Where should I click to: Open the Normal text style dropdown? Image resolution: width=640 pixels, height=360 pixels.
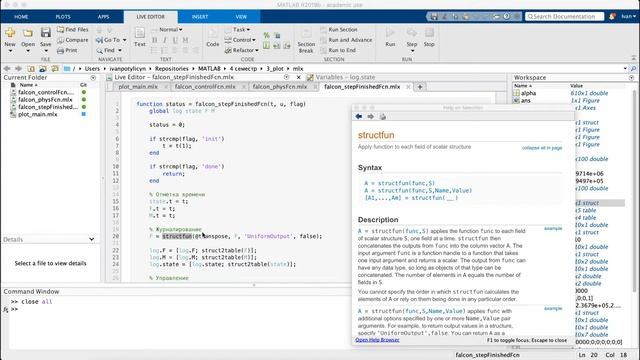coord(171,29)
